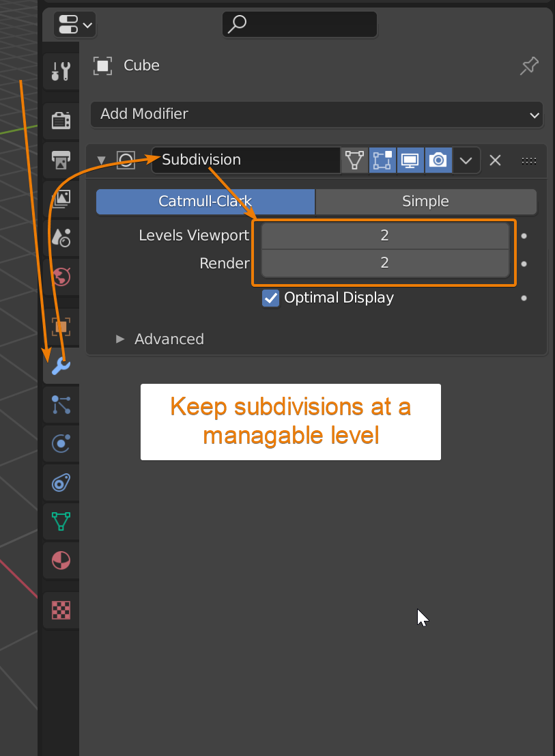Open the Physics properties tab
Viewport: 555px width, 756px height.
point(61,444)
